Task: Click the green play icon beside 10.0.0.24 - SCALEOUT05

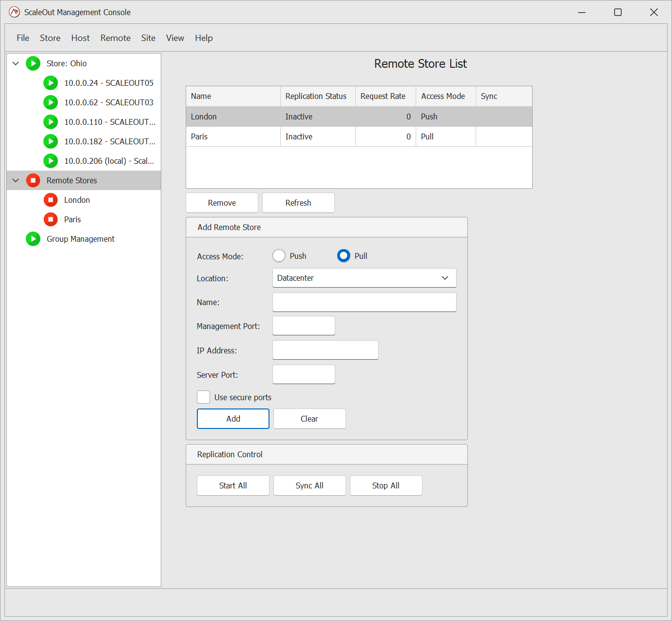Action: coord(51,83)
